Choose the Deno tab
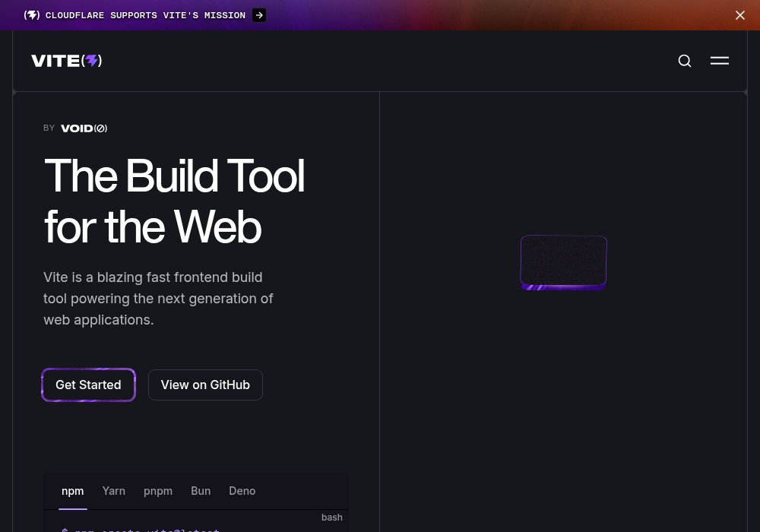The image size is (760, 532). (x=242, y=491)
